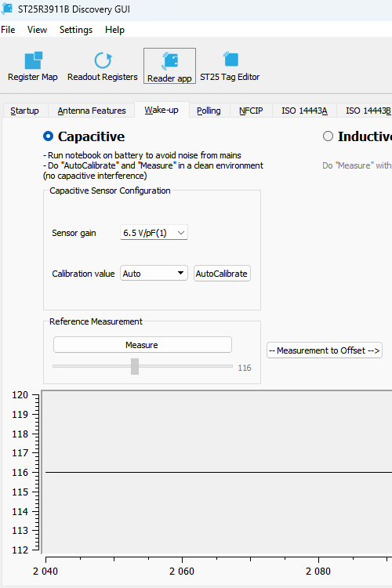This screenshot has width=392, height=588.
Task: Go to the NFCIP tab
Action: tap(251, 111)
